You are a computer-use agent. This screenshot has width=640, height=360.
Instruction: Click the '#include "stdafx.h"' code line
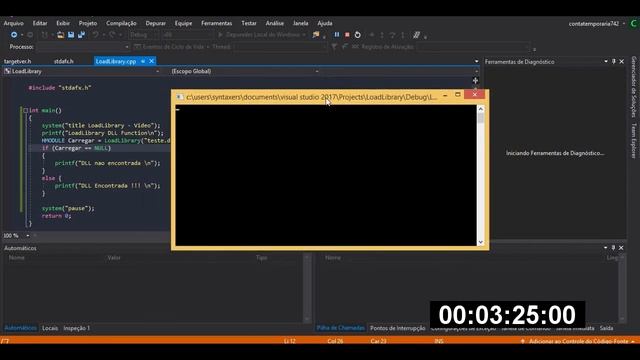pos(60,87)
